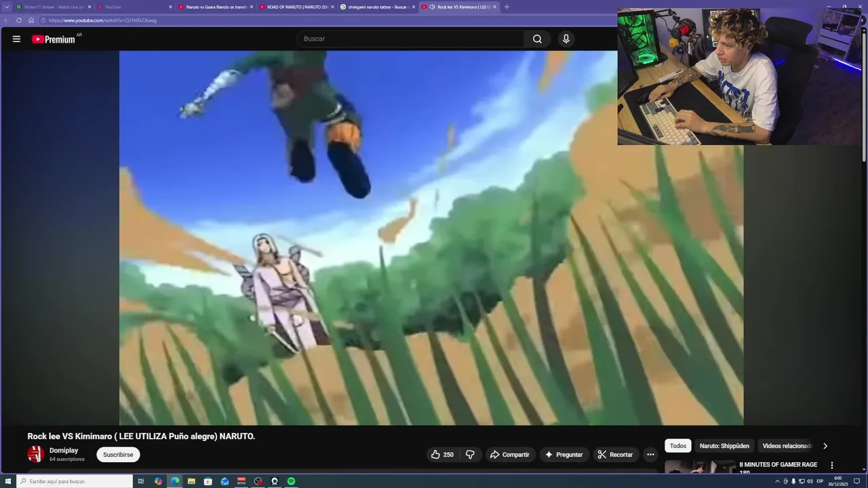
Task: Click the Recortar clip button
Action: pyautogui.click(x=616, y=455)
